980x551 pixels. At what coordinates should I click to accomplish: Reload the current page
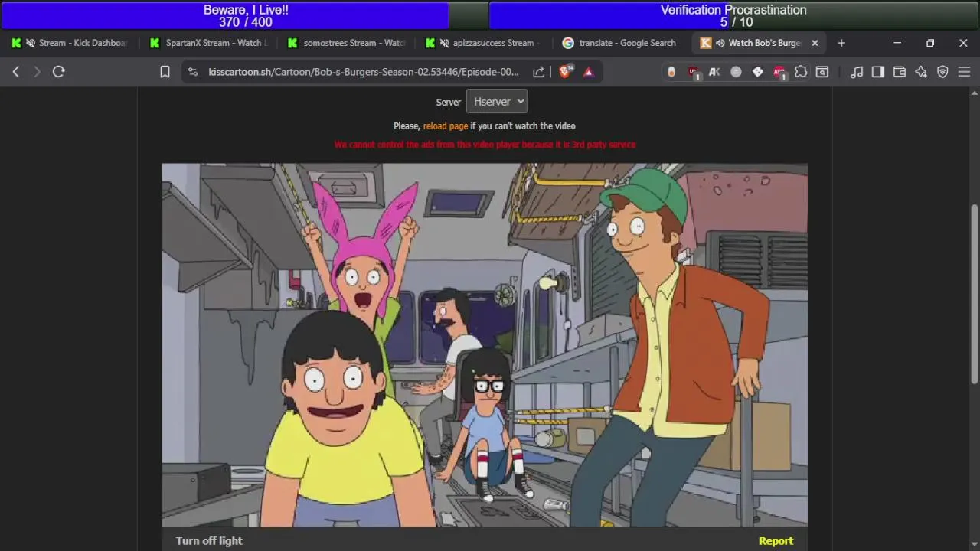click(59, 71)
